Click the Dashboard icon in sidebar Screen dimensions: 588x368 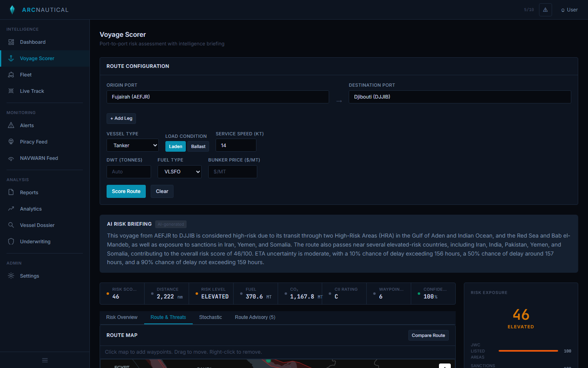[11, 42]
